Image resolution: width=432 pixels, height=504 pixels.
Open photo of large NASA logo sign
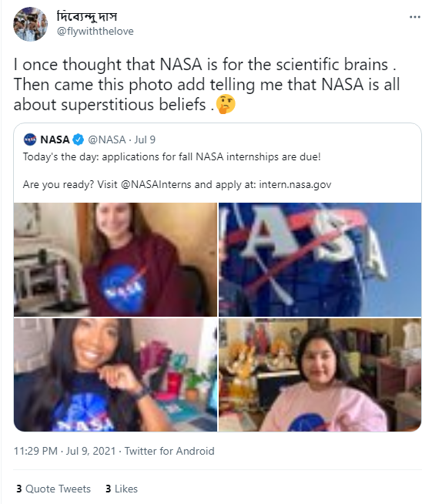(320, 260)
